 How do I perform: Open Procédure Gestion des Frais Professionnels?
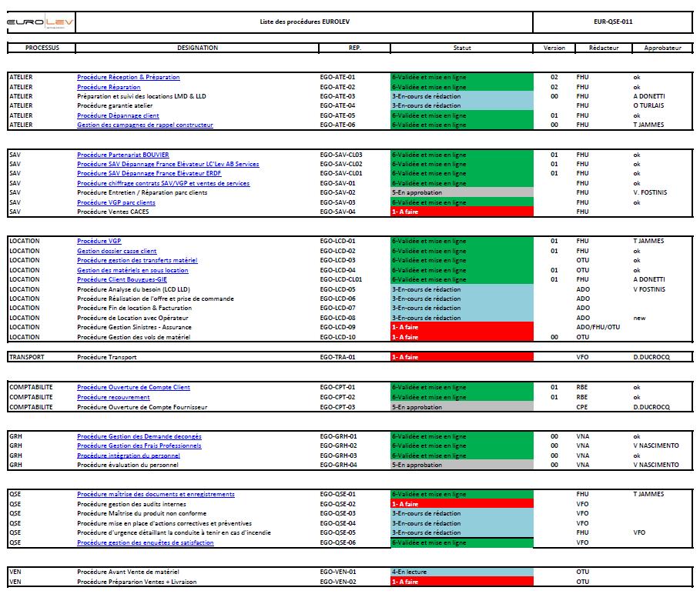click(139, 445)
